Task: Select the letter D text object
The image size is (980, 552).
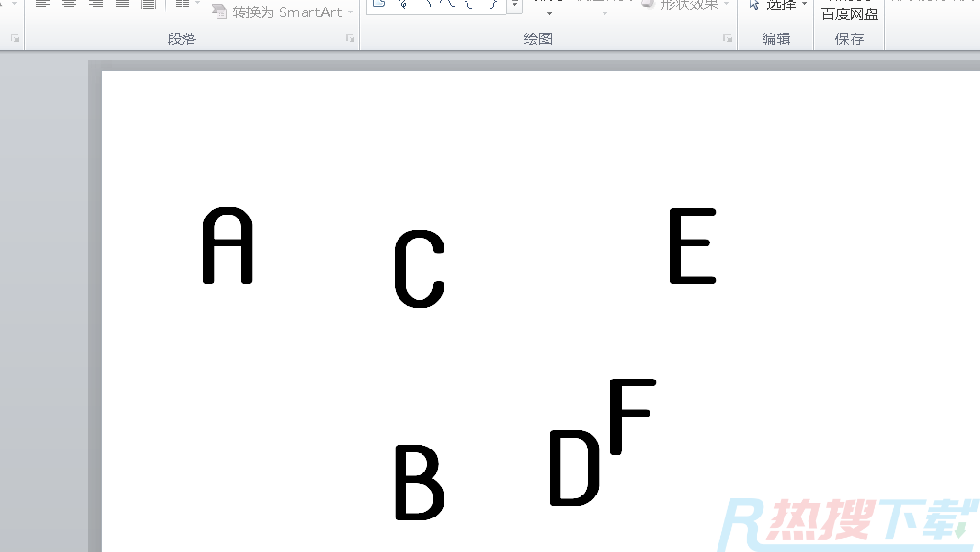Action: pos(574,468)
